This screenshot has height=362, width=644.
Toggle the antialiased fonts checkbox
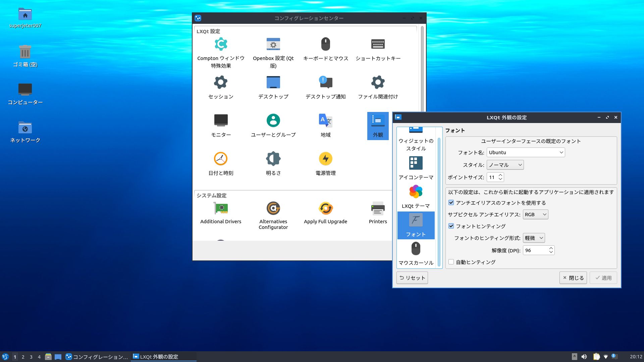451,203
